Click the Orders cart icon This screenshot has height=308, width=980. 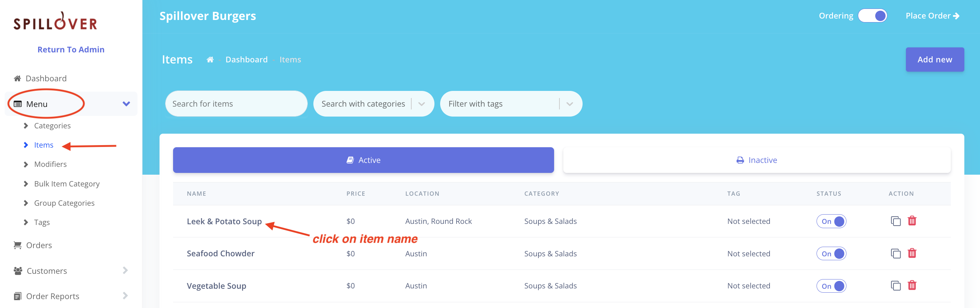click(17, 245)
